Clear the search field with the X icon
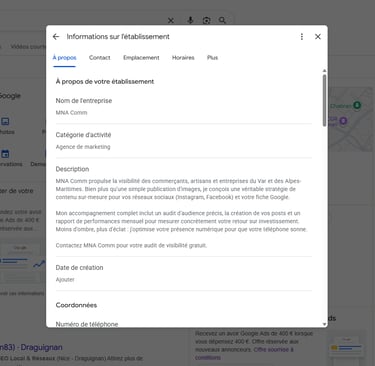Viewport: 375px width, 366px height. coord(171,21)
